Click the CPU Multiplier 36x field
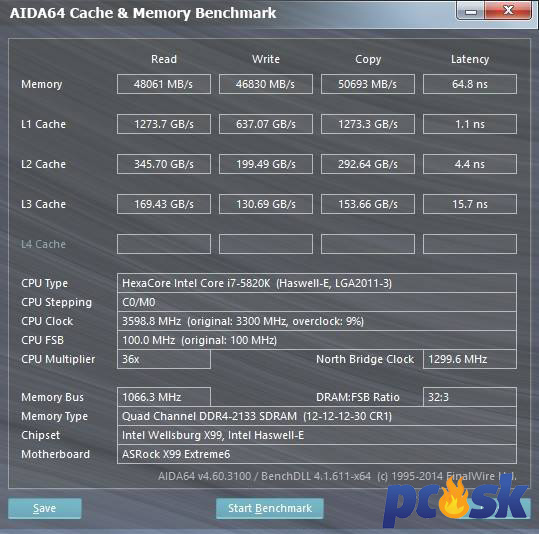 [164, 359]
